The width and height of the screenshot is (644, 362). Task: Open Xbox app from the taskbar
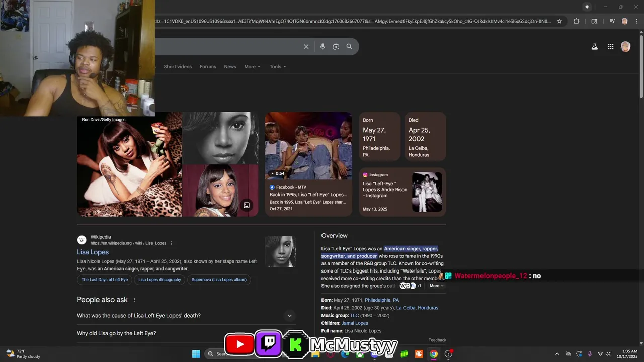pyautogui.click(x=360, y=354)
